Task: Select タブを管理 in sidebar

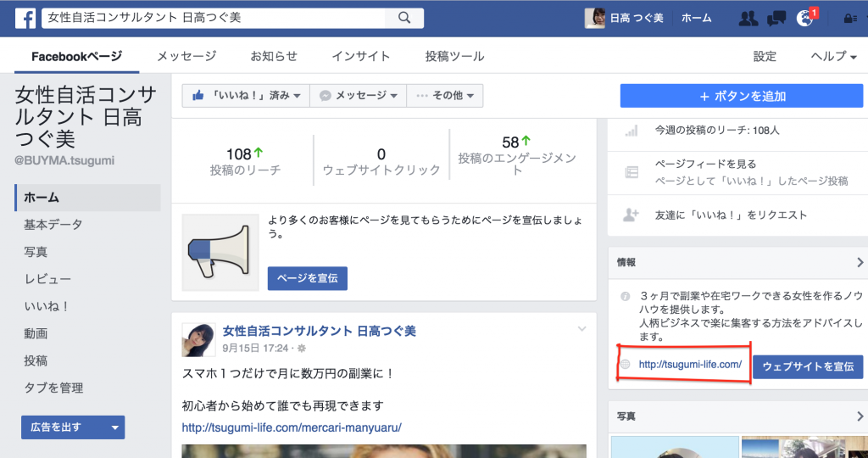Action: [53, 388]
